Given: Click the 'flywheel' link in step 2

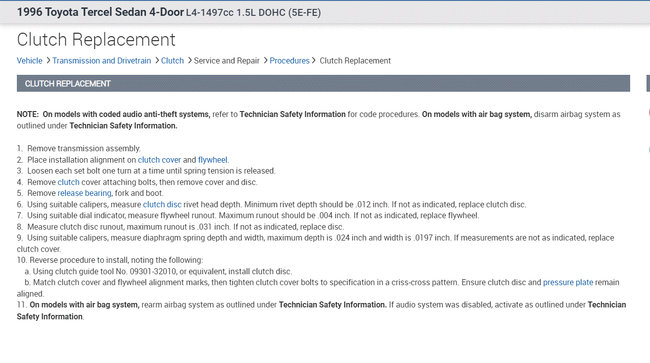Looking at the screenshot, I should [x=213, y=160].
